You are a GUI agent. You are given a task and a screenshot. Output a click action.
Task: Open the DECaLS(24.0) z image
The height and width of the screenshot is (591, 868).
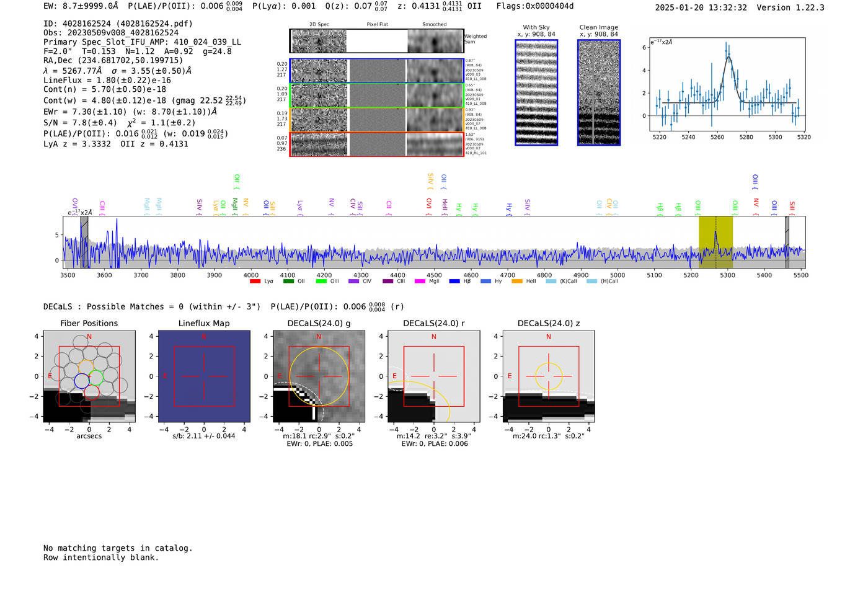549,376
